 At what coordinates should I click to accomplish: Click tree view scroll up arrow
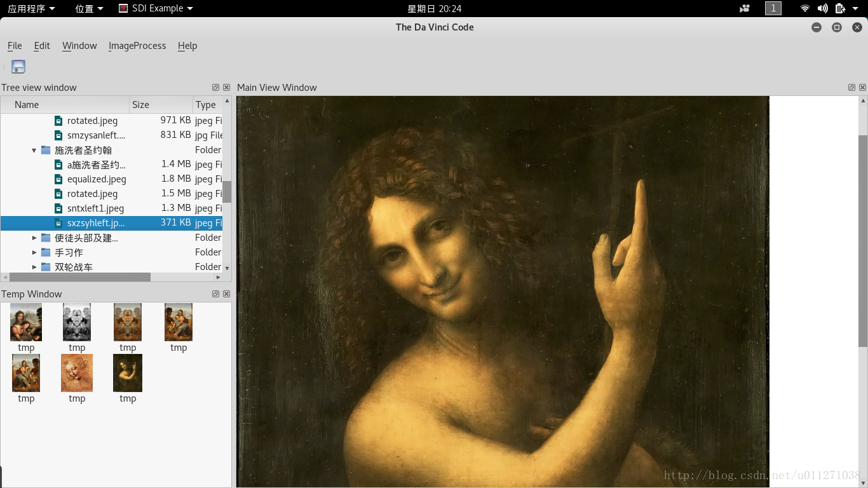(x=227, y=101)
